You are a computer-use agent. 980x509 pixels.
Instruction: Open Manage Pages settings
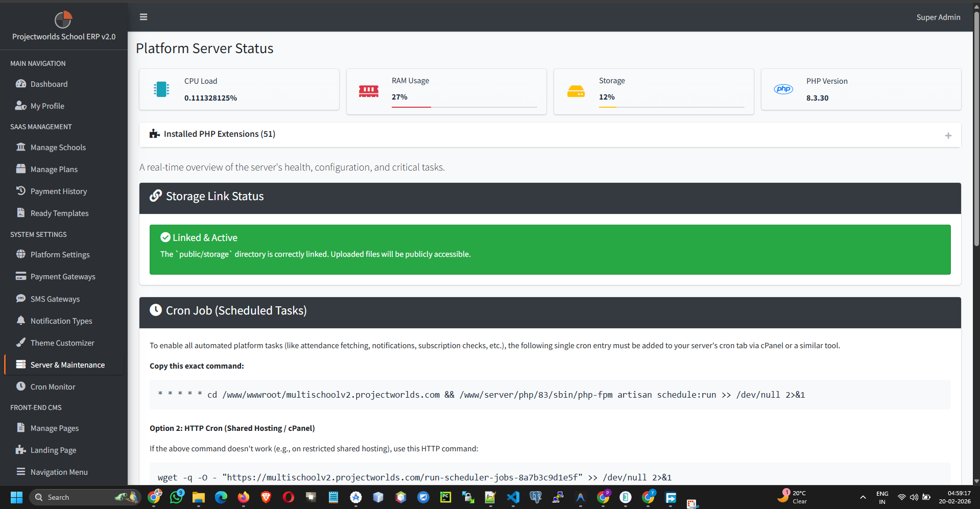tap(54, 428)
